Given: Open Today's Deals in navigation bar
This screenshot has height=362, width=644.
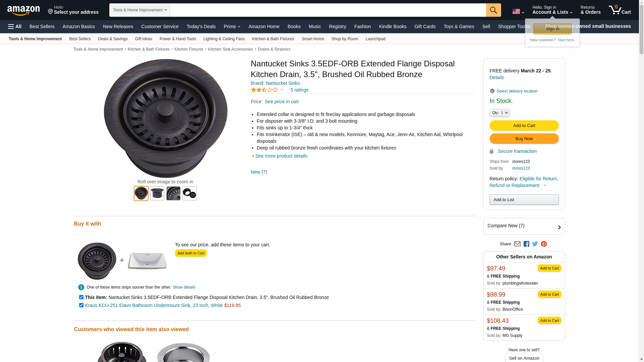Looking at the screenshot, I should tap(201, 26).
